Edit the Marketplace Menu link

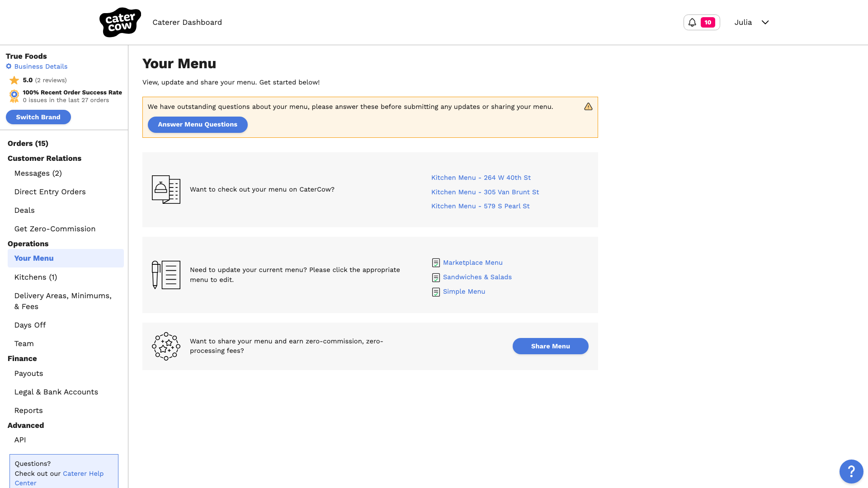(x=473, y=263)
